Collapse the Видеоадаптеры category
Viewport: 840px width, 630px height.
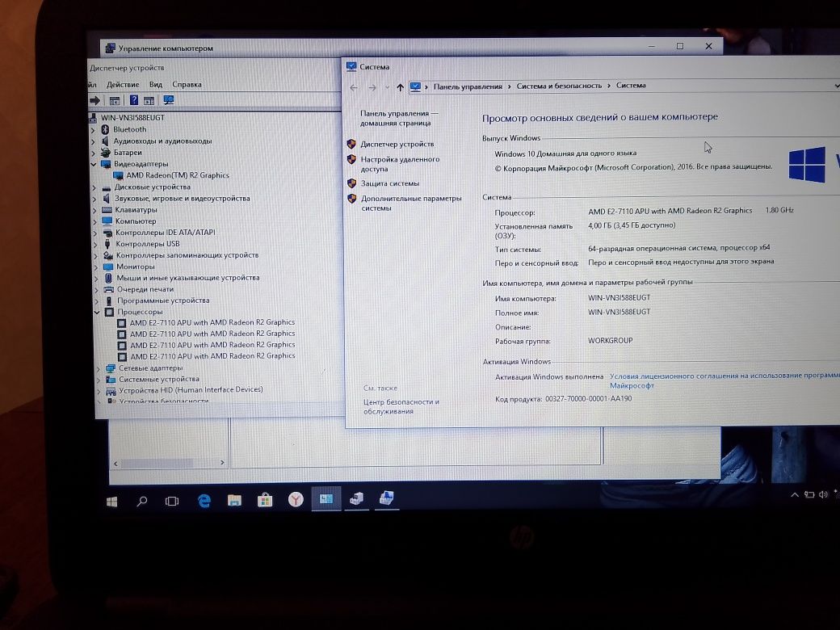(x=94, y=164)
